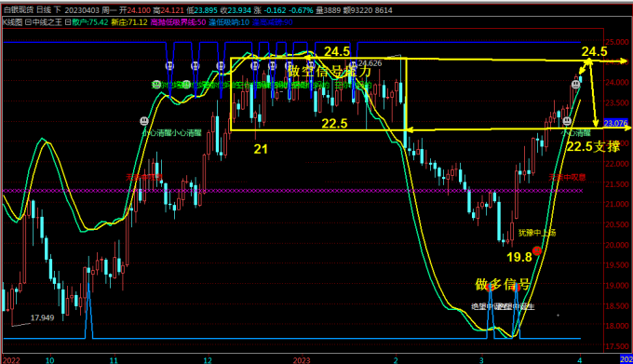The image size is (633, 364).
Task: Click the smiley icon at the latest candle near 24.0
Action: pos(575,85)
